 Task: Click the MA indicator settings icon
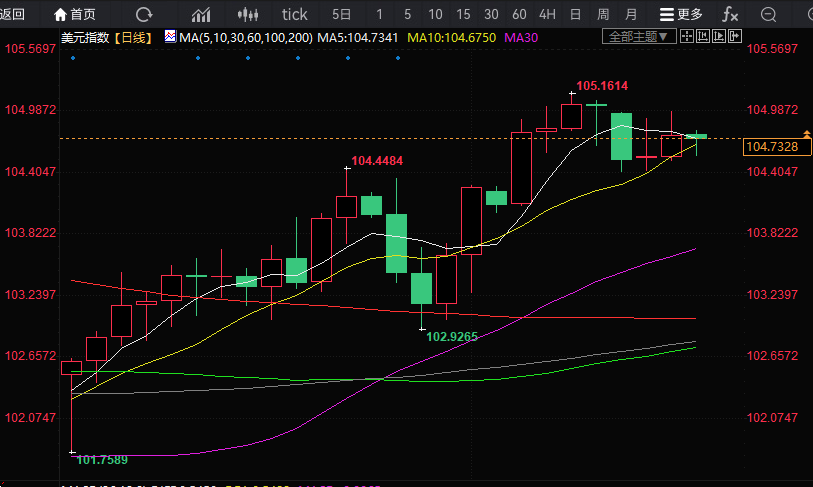point(170,37)
